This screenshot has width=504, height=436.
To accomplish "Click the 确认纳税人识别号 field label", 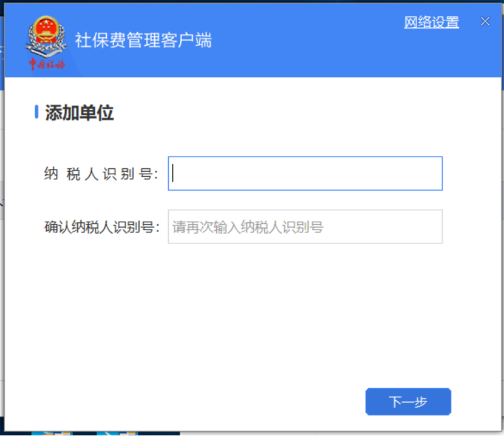I will (x=102, y=227).
